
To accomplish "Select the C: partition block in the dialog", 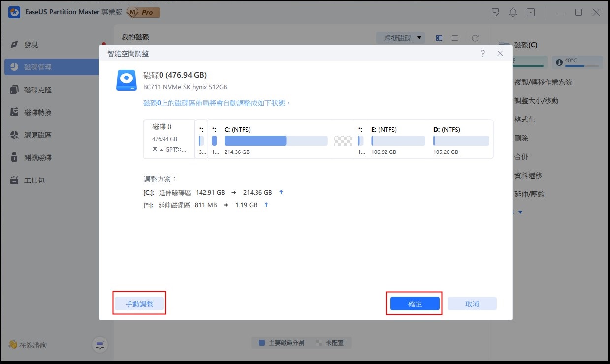I will point(276,140).
